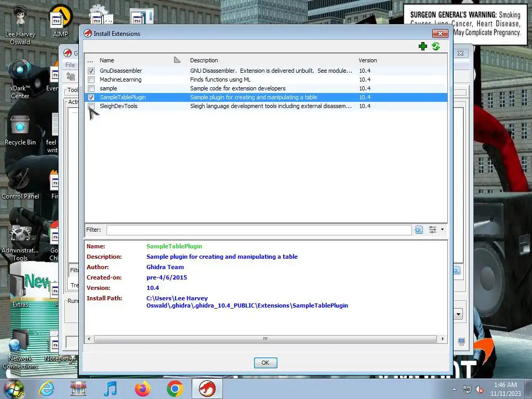Click the scrollbar right arrow in details panel

[x=443, y=339]
